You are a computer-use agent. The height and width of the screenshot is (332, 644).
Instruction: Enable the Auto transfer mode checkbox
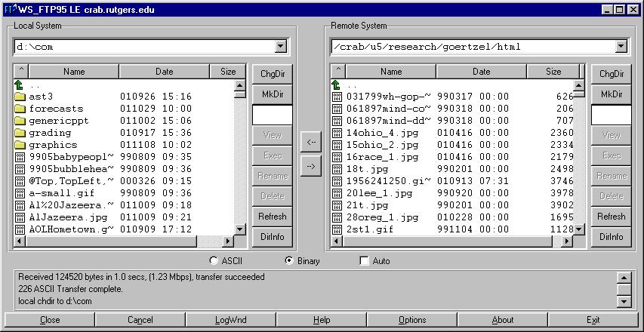click(x=365, y=261)
